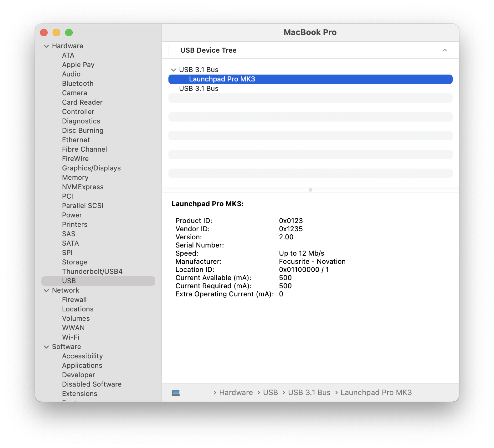Open SPI hardware section
This screenshot has width=494, height=448.
[67, 253]
